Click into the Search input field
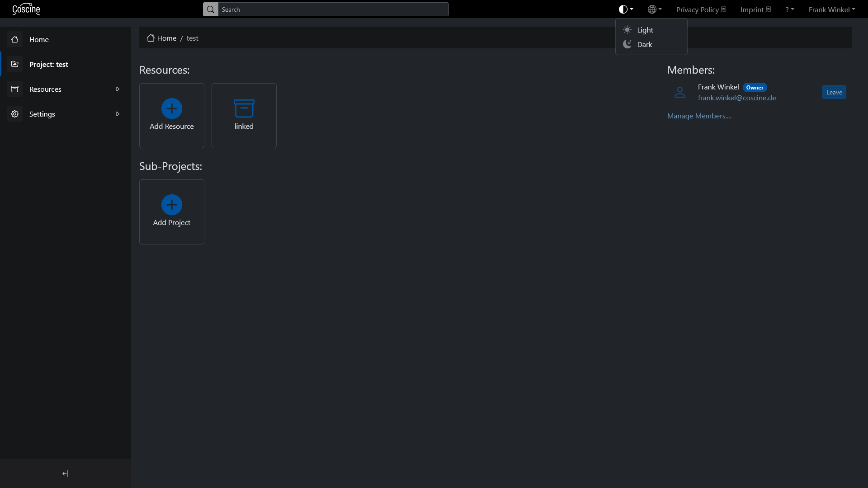This screenshot has height=488, width=868. coord(333,9)
